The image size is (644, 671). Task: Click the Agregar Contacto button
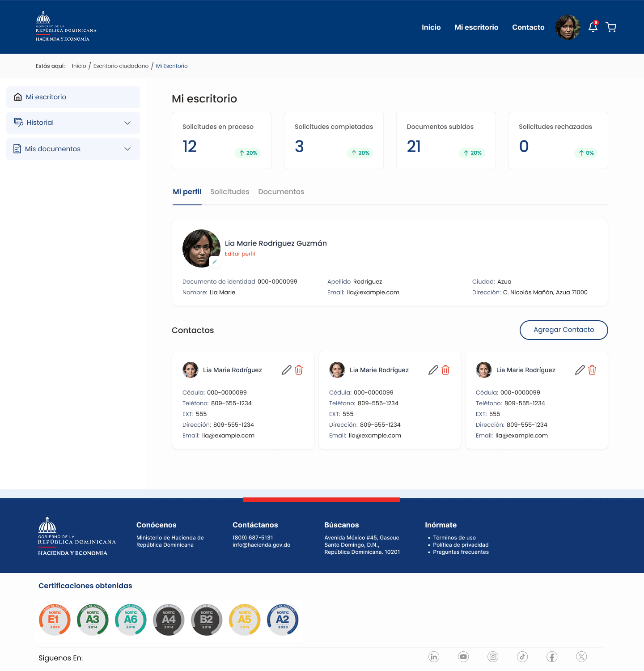563,330
